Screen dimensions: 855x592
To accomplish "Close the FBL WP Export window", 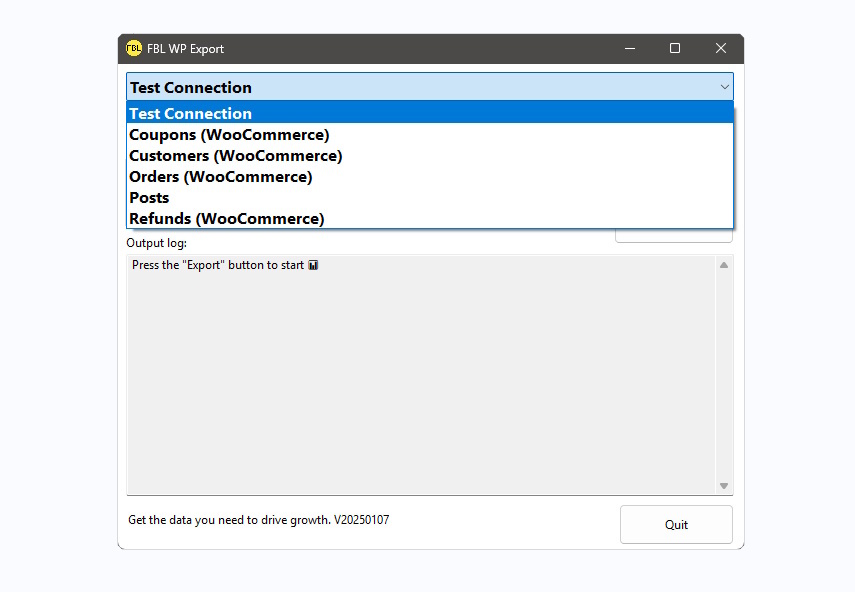I will 720,48.
